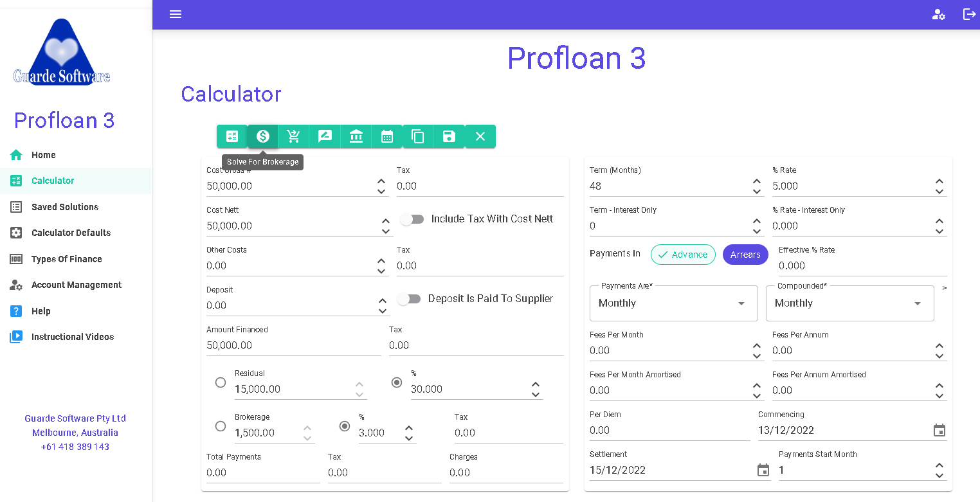This screenshot has width=980, height=502.
Task: Click the X icon in the green toolbar
Action: tap(480, 136)
